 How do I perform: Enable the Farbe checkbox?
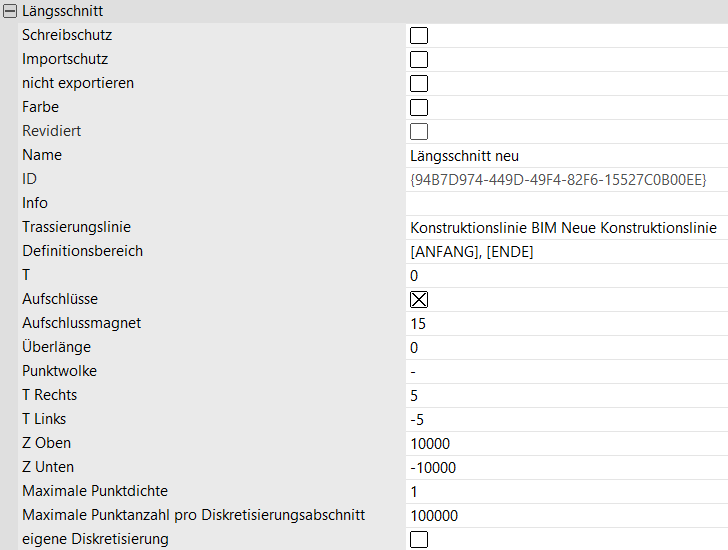tap(419, 107)
